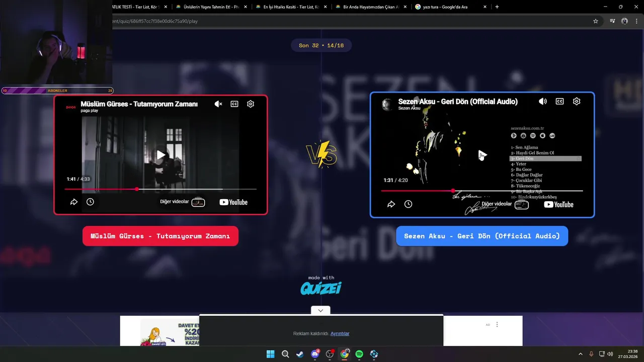644x362 pixels.
Task: Click Diğer videolar on Sezen Aksu player
Action: point(505,204)
